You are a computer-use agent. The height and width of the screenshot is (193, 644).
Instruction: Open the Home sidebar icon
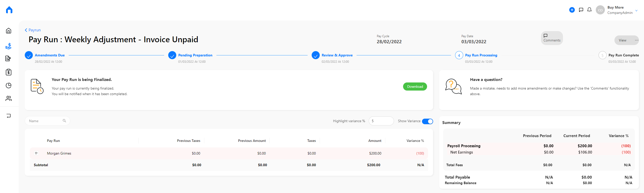pos(9,31)
